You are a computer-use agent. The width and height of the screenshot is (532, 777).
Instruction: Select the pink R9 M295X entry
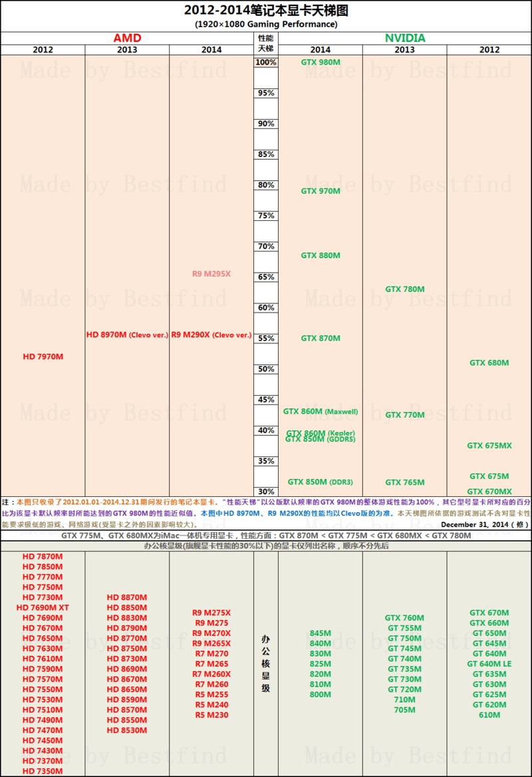pyautogui.click(x=211, y=273)
